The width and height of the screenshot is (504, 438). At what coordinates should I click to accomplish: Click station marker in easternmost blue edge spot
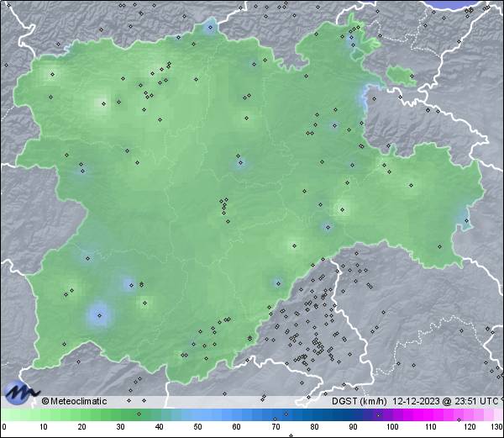point(467,220)
